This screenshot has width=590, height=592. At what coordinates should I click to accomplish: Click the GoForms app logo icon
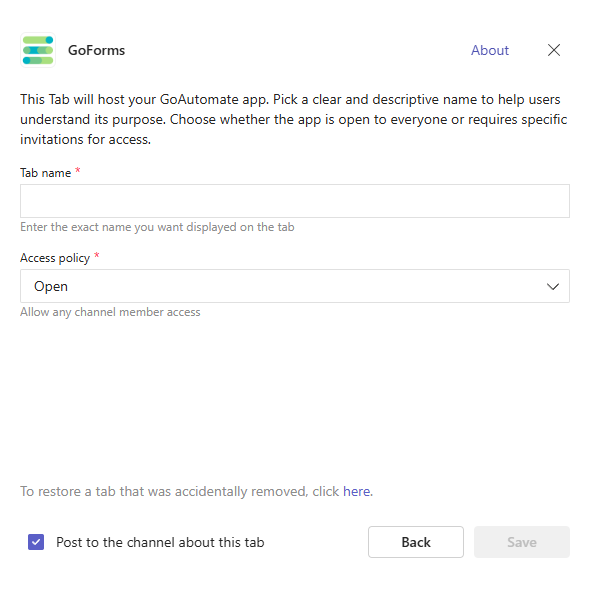[38, 50]
